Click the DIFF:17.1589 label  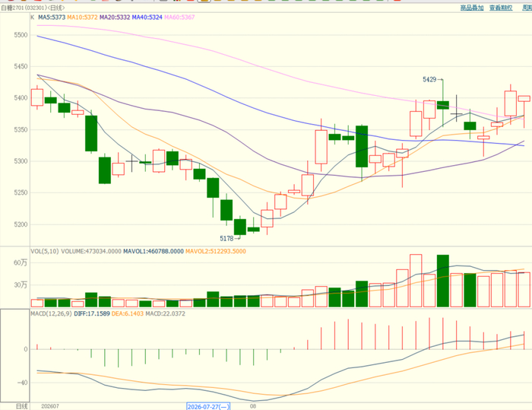point(92,313)
